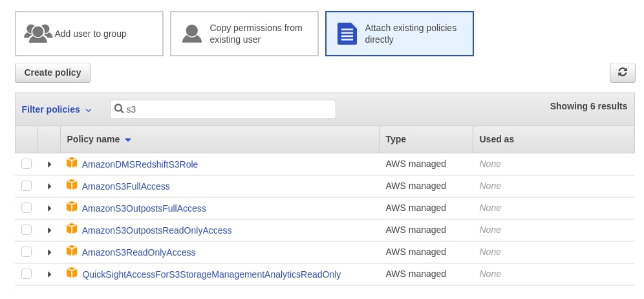
Task: Choose Copy permissions from existing user
Action: coord(244,34)
